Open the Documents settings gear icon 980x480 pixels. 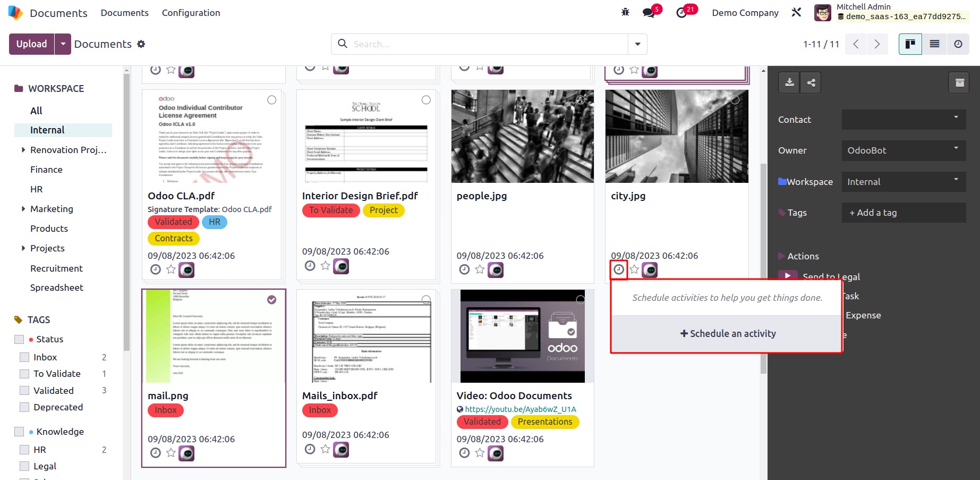(141, 44)
